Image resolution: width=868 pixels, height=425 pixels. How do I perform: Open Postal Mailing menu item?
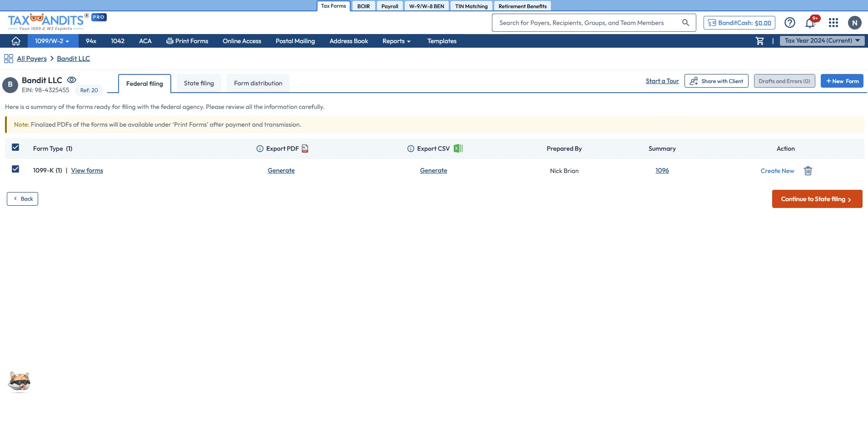(x=295, y=41)
